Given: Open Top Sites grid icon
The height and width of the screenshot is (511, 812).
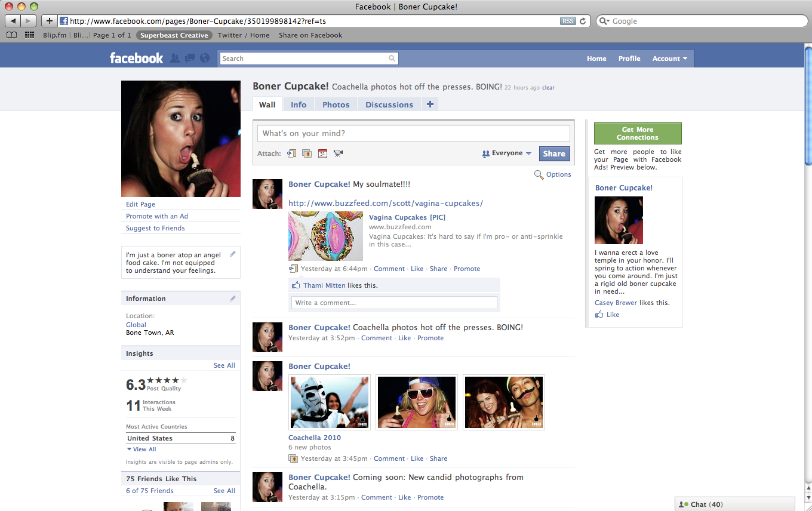Looking at the screenshot, I should [x=29, y=35].
